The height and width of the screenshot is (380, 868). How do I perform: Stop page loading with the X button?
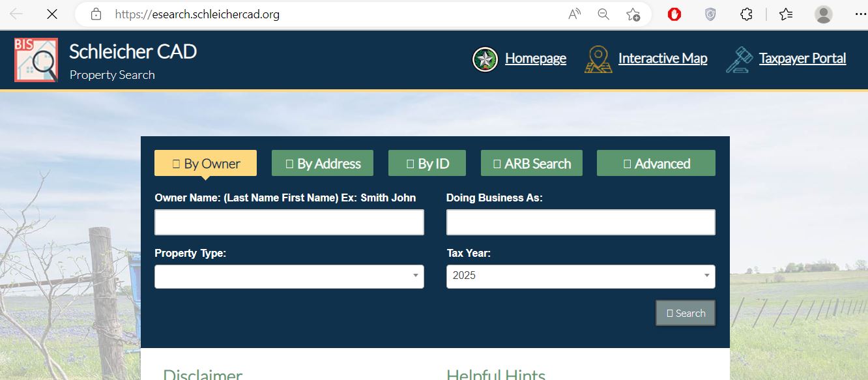tap(52, 14)
